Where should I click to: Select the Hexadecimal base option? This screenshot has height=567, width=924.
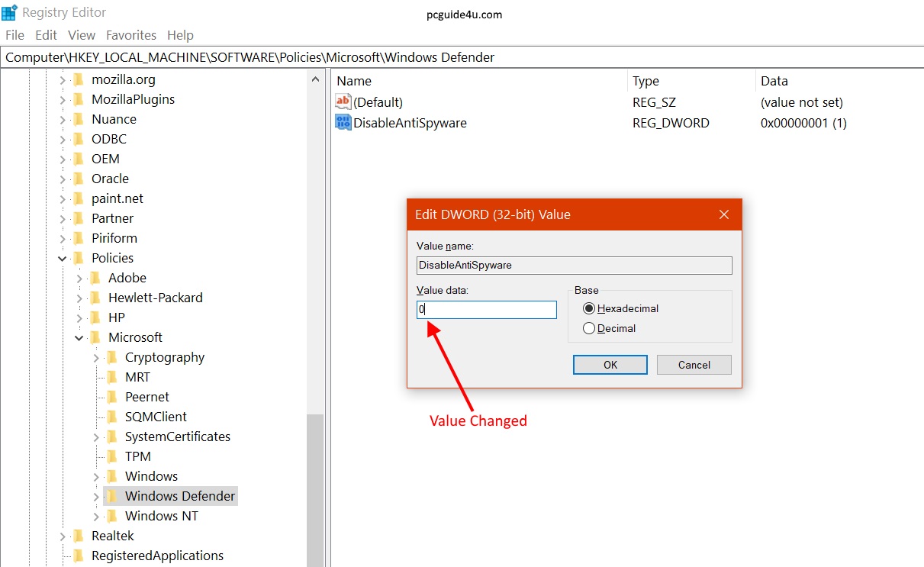pyautogui.click(x=588, y=308)
